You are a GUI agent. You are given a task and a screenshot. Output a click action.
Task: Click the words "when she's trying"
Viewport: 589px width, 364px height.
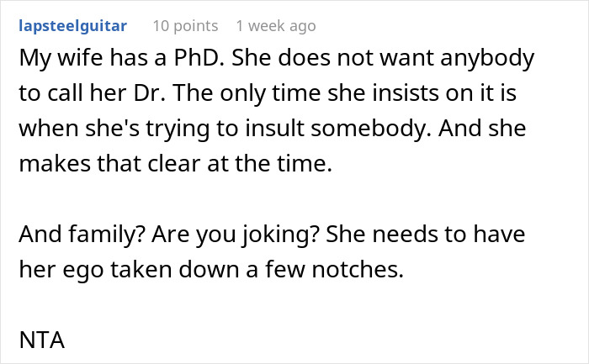click(x=114, y=129)
